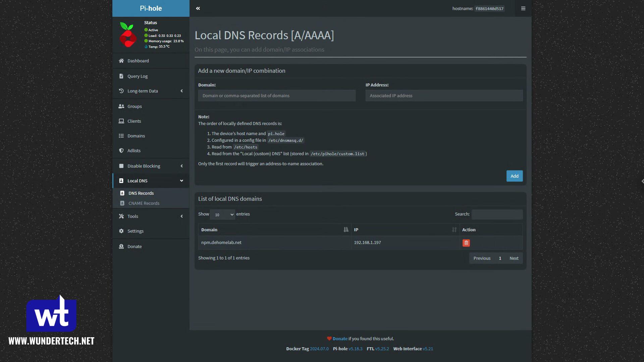Click the Add button for new domain
Viewport: 644px width, 362px height.
click(x=515, y=176)
